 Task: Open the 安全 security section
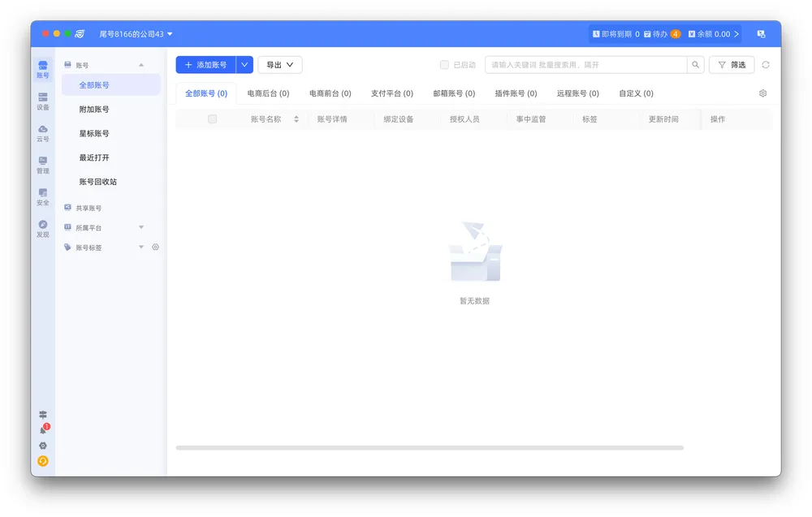tap(43, 196)
